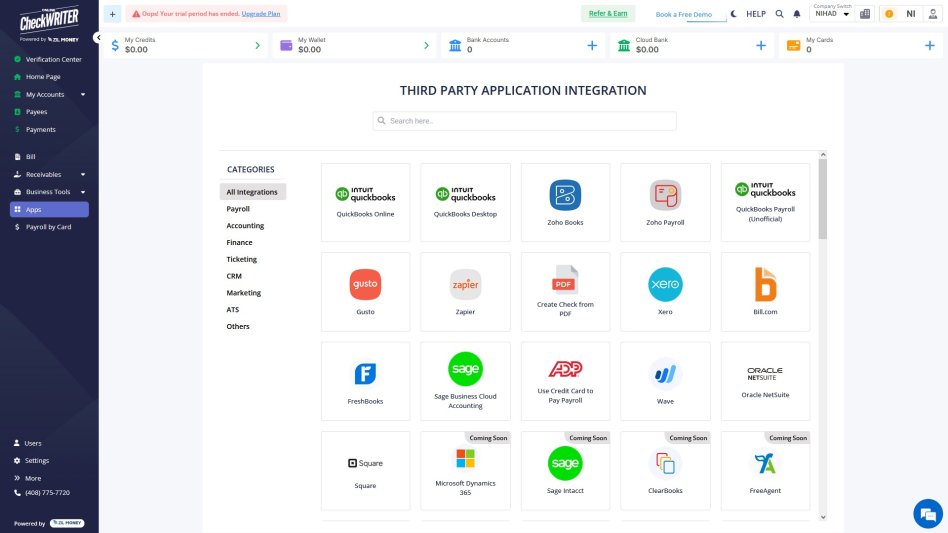Click the Refer & Earn button
The width and height of the screenshot is (948, 533).
click(x=608, y=14)
